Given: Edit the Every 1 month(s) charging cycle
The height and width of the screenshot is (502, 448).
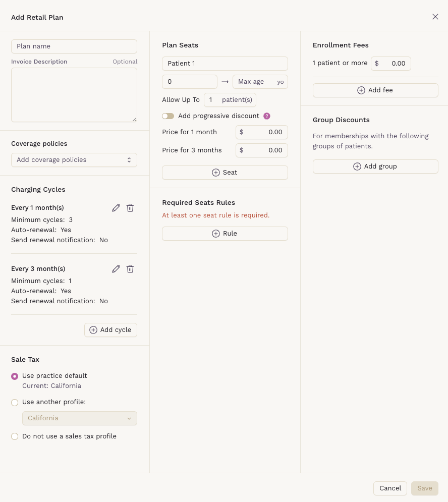Looking at the screenshot, I should point(116,208).
